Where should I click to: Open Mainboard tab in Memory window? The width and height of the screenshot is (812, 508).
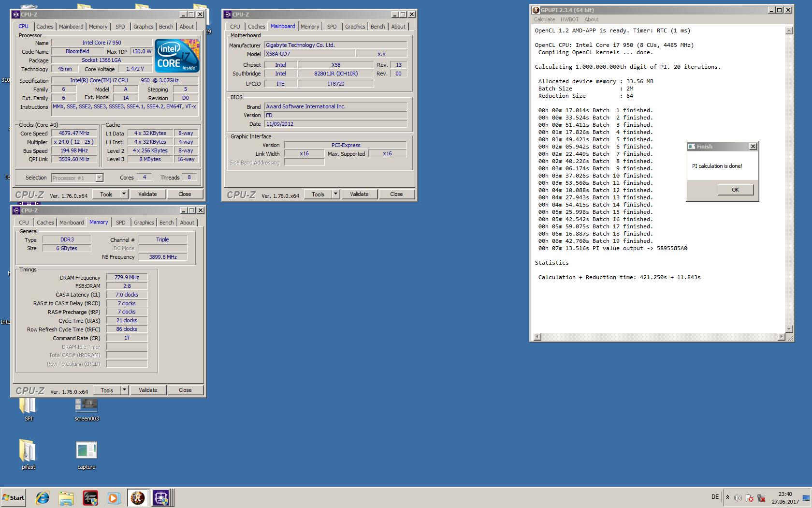click(72, 223)
